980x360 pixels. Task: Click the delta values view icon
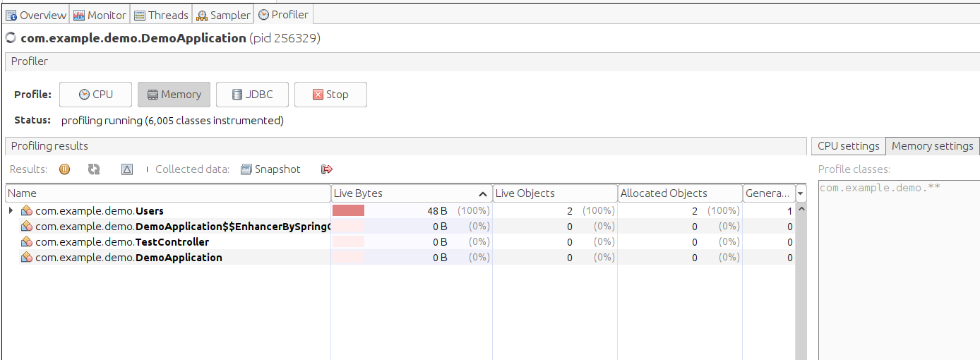click(x=127, y=169)
